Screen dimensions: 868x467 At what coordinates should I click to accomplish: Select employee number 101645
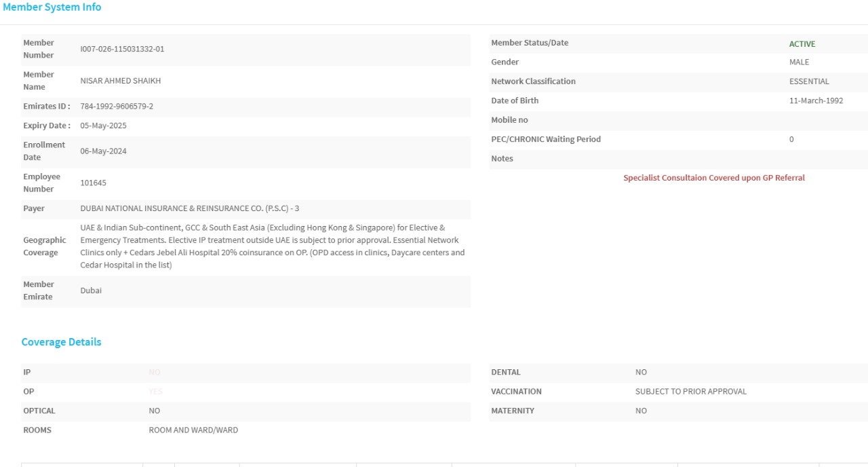[93, 183]
